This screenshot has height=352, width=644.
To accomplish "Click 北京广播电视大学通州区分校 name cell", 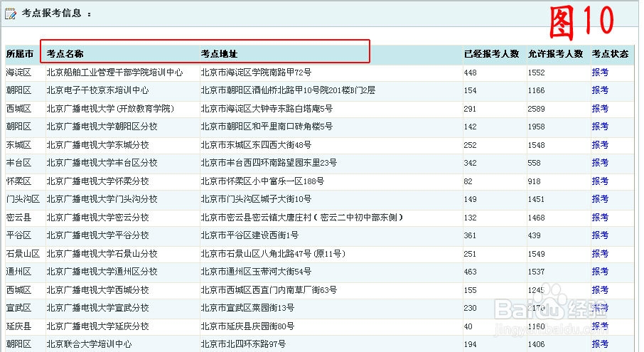I will (102, 271).
